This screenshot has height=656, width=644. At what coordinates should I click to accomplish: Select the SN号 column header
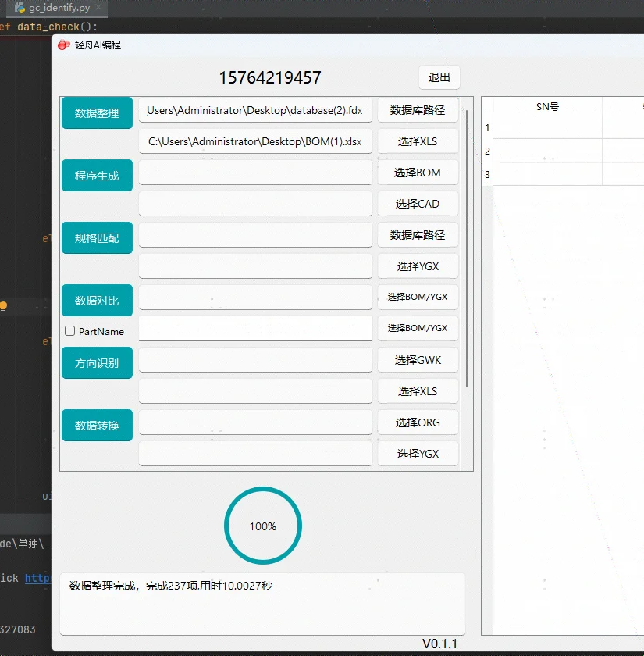click(x=548, y=107)
